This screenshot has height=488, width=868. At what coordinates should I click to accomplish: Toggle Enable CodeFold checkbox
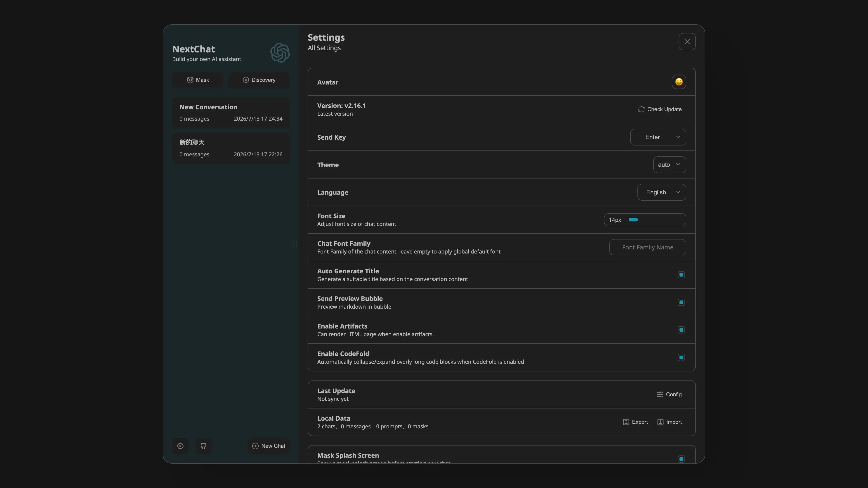(x=681, y=358)
